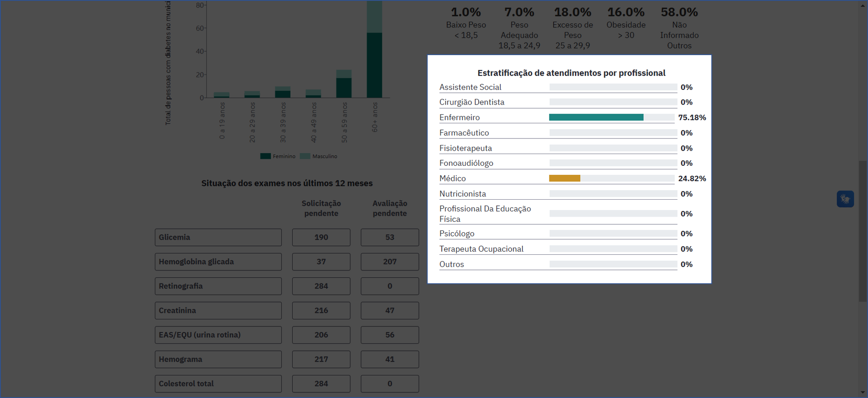The width and height of the screenshot is (868, 398).
Task: Click the Terapeuta Ocupacional row label
Action: (x=481, y=249)
